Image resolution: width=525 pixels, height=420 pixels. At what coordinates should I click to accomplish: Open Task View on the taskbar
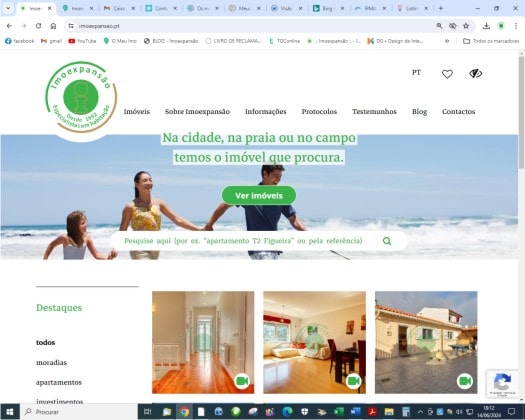pyautogui.click(x=147, y=412)
